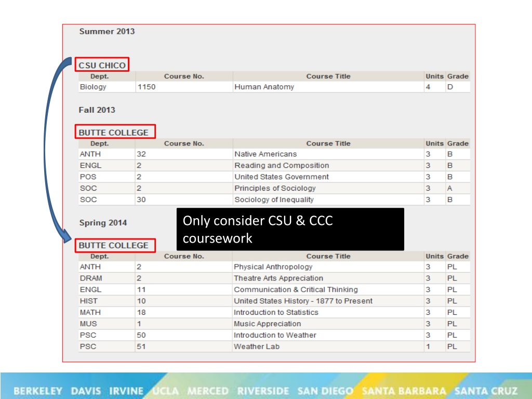This screenshot has width=532, height=399.
Task: Select Introduction to Statistics course title
Action: (276, 312)
